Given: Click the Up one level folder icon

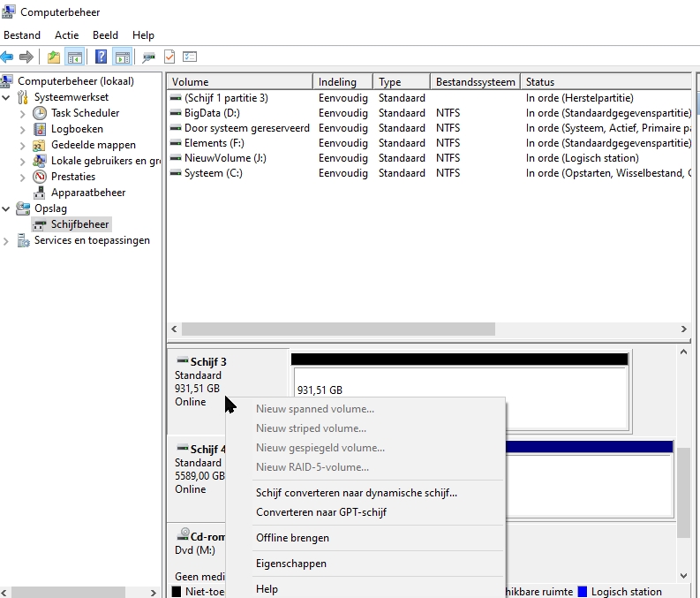Looking at the screenshot, I should pos(55,57).
